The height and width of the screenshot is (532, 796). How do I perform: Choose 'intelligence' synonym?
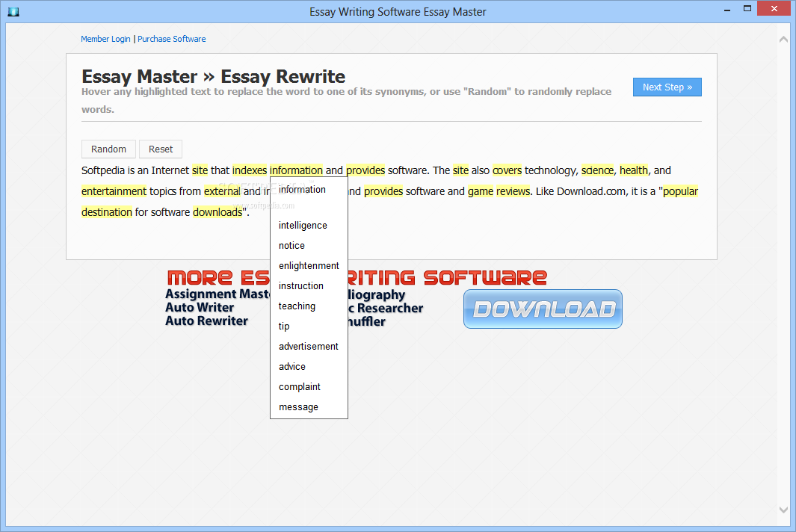click(303, 226)
